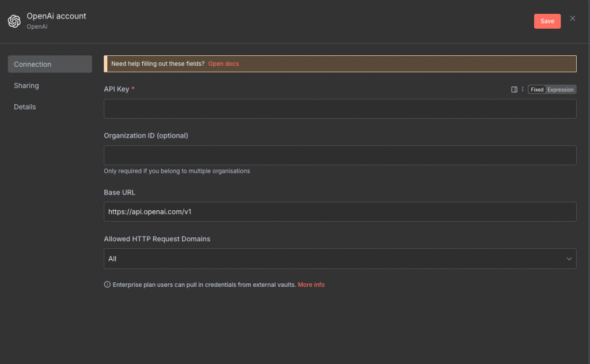Select the Connection tab

[50, 65]
